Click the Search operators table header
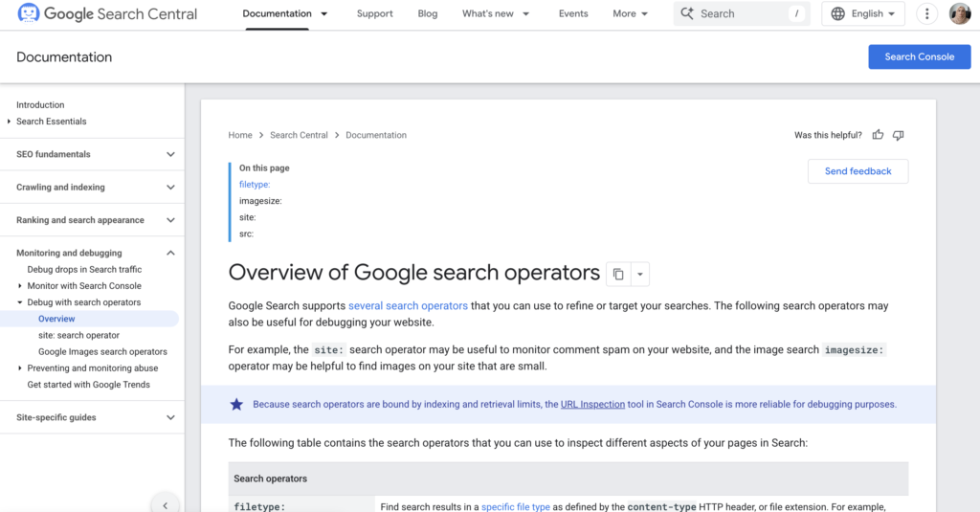Image resolution: width=980 pixels, height=512 pixels. pyautogui.click(x=568, y=479)
